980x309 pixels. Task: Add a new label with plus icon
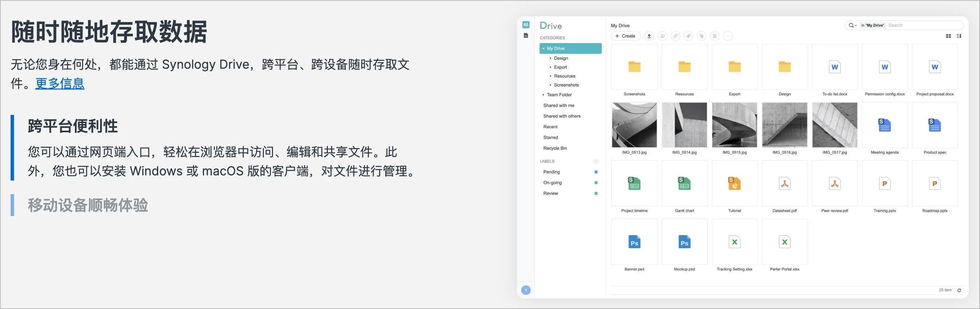point(596,161)
